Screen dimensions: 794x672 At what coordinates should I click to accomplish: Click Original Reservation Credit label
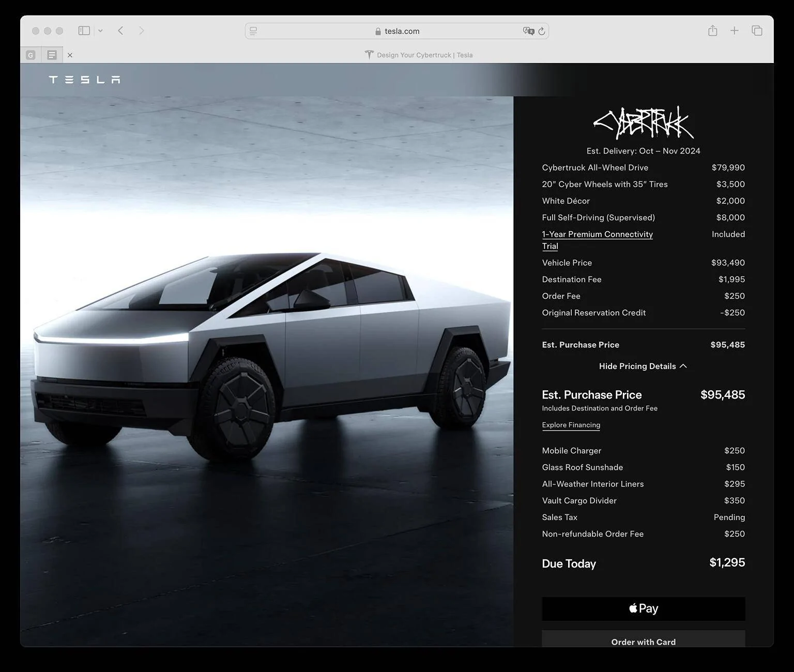point(593,313)
